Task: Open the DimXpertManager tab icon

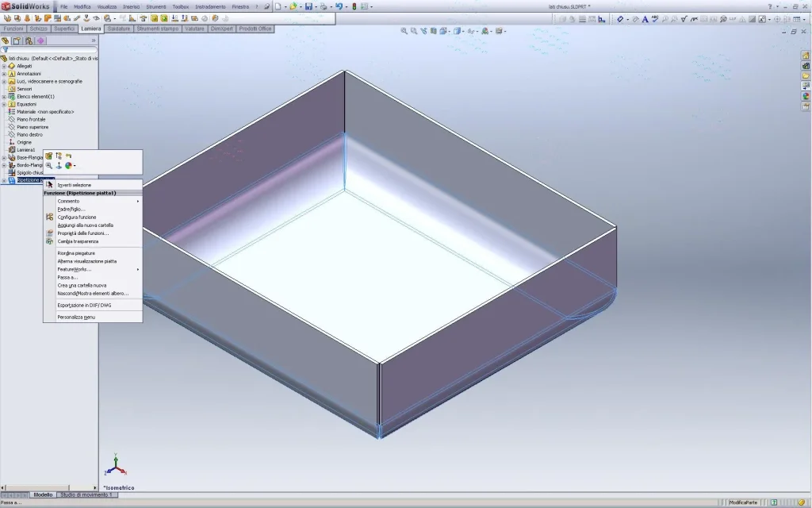Action: coord(40,40)
